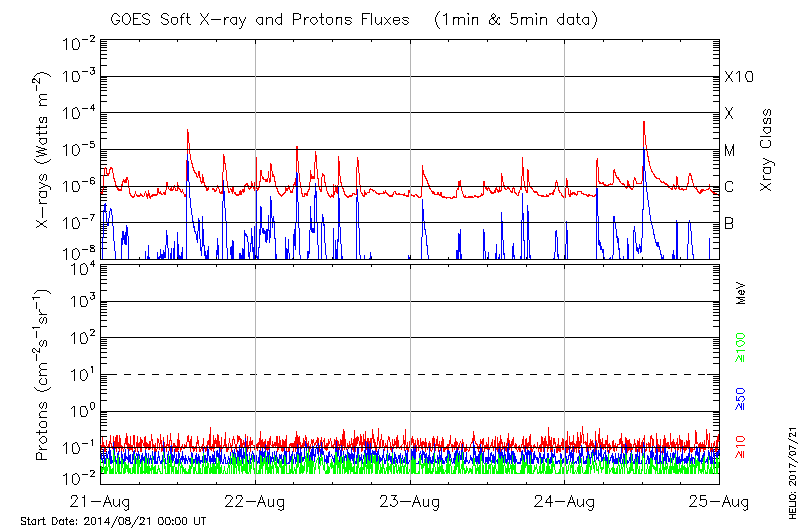Screen dimensions: 800x530
Task: Select the 23-Aug date tick label
Action: (x=410, y=500)
